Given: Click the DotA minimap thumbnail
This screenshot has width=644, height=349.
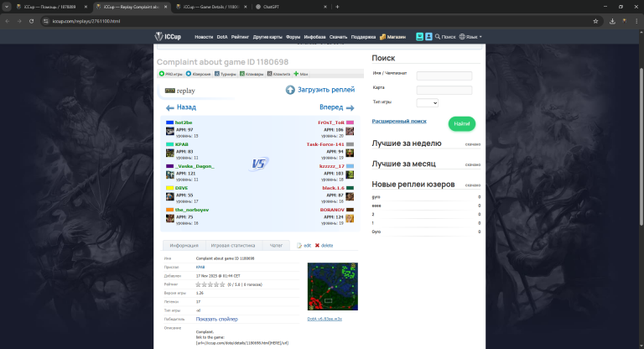Looking at the screenshot, I should [333, 287].
